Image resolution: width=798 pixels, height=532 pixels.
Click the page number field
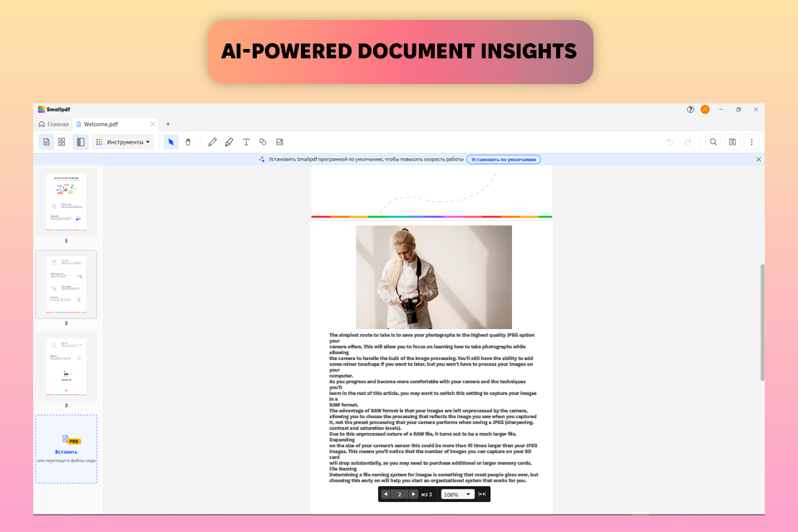tap(400, 495)
